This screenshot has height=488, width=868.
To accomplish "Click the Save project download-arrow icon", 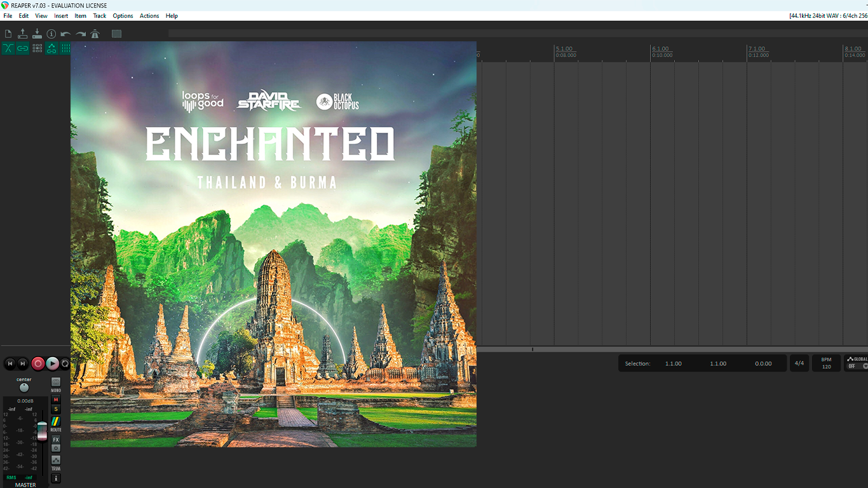I will point(37,34).
